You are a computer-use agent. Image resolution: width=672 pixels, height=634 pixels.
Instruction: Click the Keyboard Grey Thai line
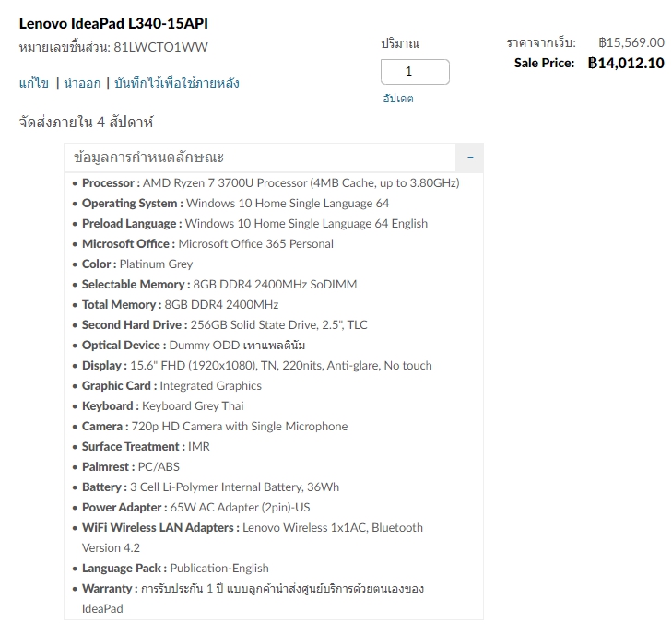click(162, 405)
